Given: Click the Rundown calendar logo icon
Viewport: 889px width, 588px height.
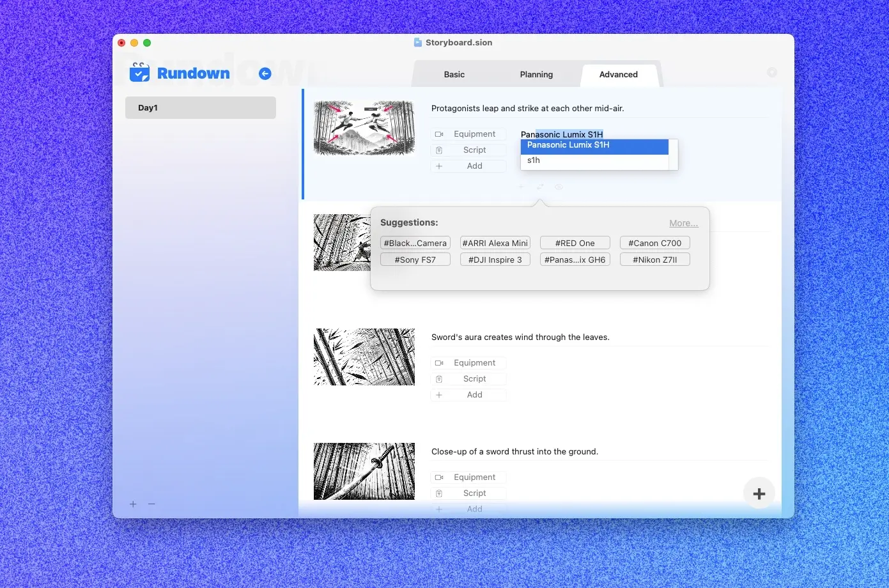Looking at the screenshot, I should (x=139, y=73).
